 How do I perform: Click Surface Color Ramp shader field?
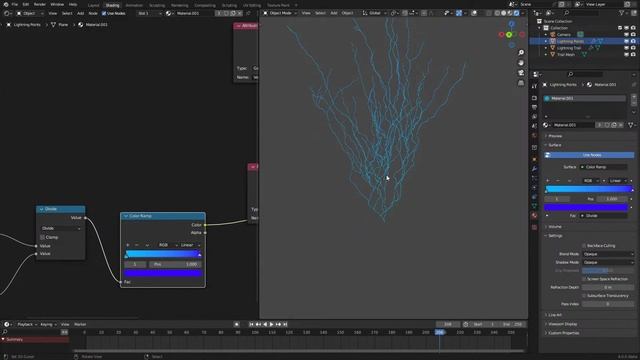(603, 167)
